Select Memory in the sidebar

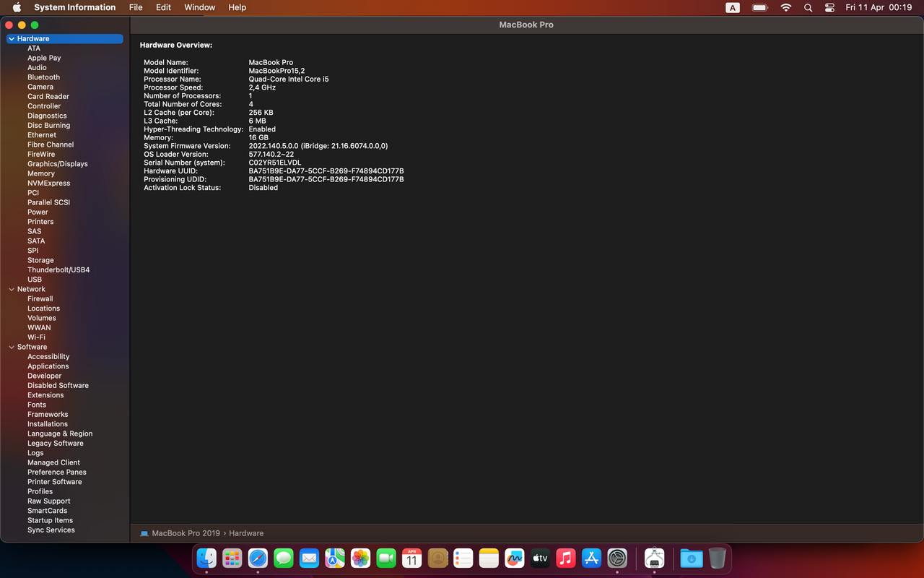(x=41, y=173)
